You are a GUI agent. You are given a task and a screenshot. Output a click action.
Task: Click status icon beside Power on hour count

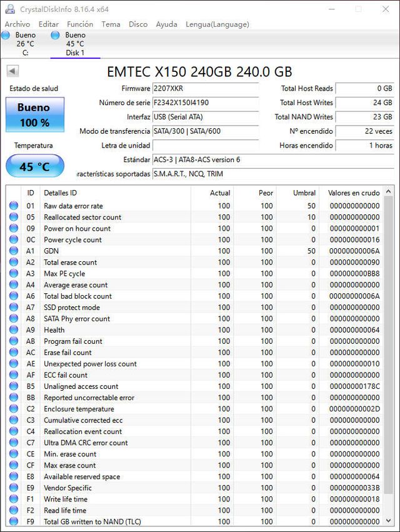click(14, 228)
